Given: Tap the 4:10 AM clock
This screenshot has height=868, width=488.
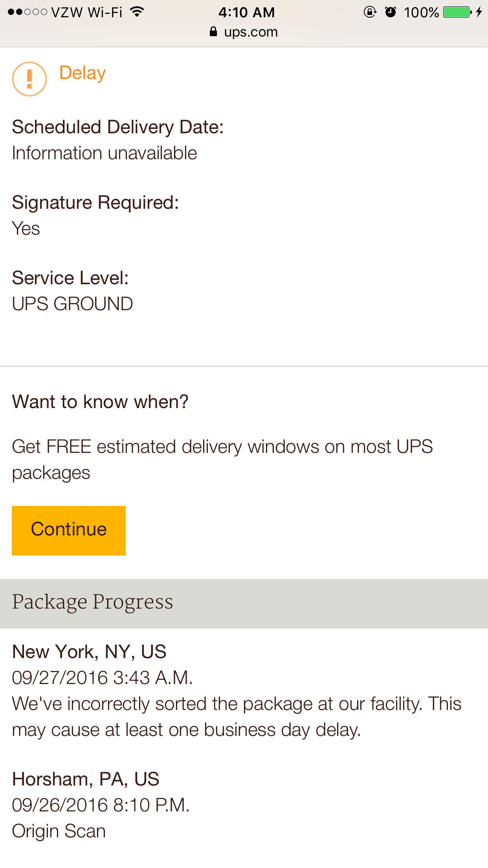Looking at the screenshot, I should coord(246,12).
